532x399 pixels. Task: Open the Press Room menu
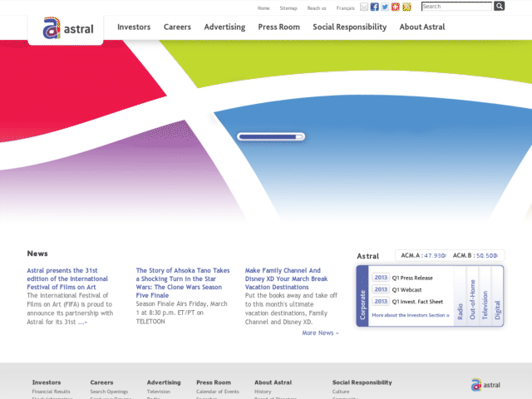tap(279, 27)
